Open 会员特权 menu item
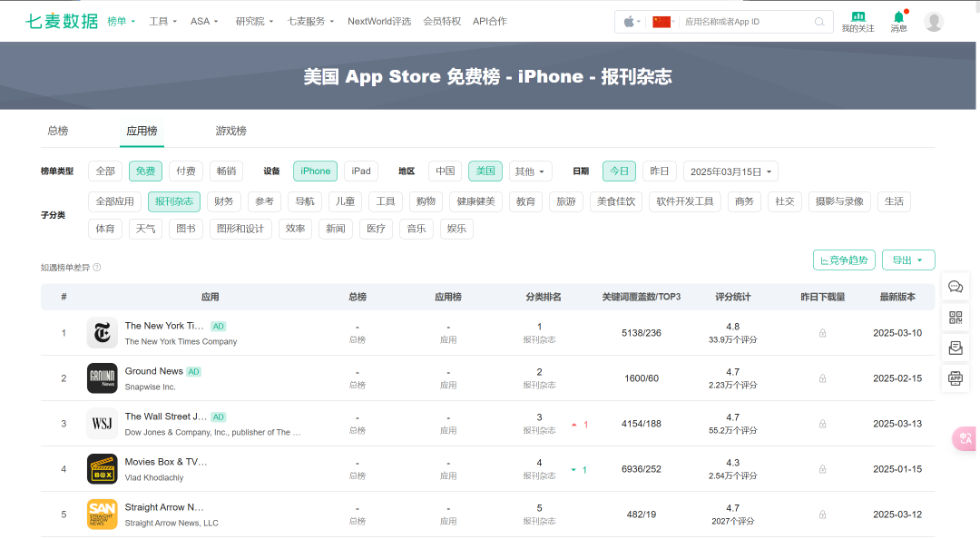This screenshot has height=539, width=980. (442, 21)
